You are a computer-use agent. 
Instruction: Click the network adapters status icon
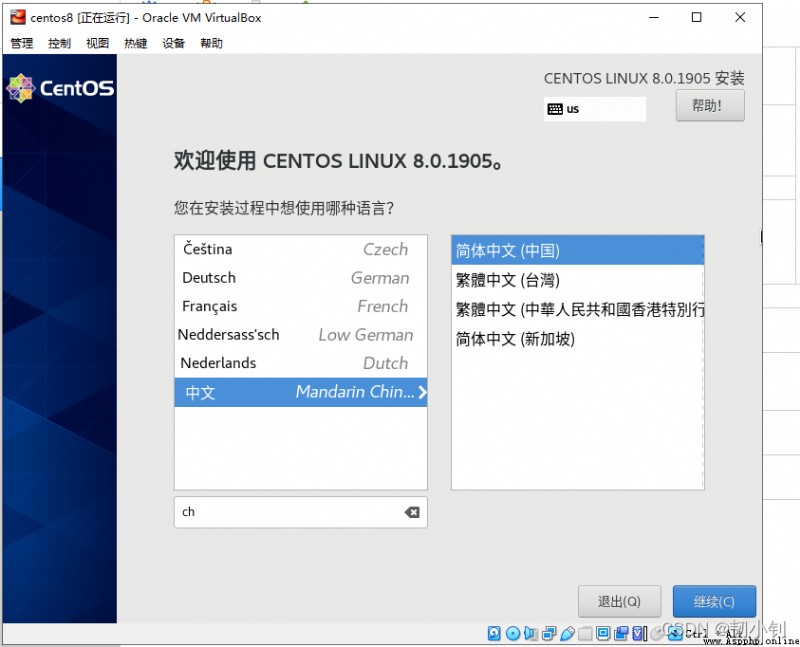(x=549, y=633)
